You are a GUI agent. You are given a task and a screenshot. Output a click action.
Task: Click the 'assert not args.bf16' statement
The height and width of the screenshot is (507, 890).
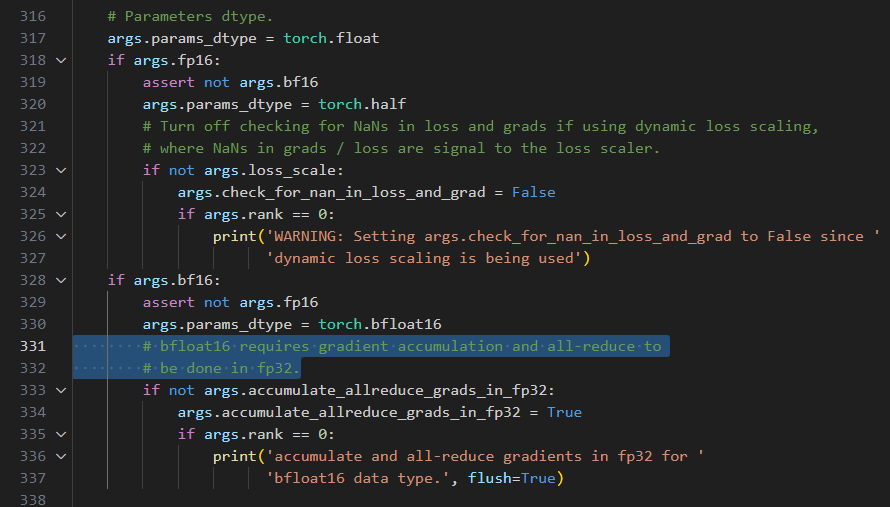(230, 82)
